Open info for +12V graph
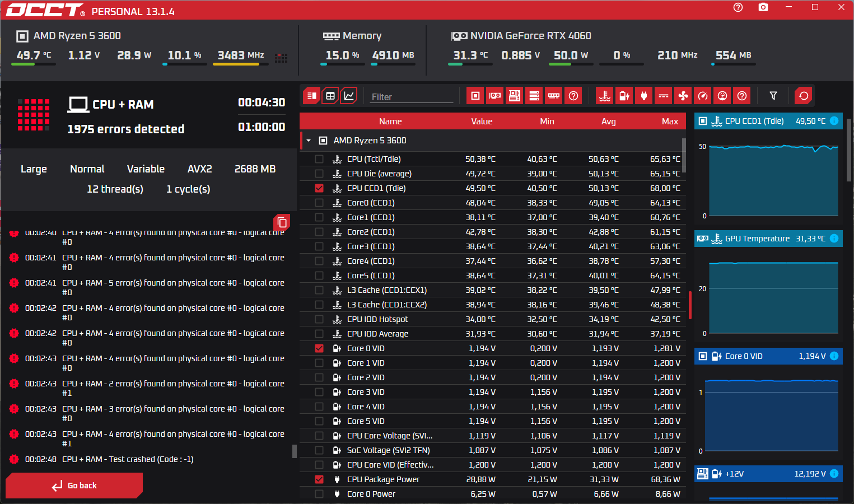 [x=834, y=474]
